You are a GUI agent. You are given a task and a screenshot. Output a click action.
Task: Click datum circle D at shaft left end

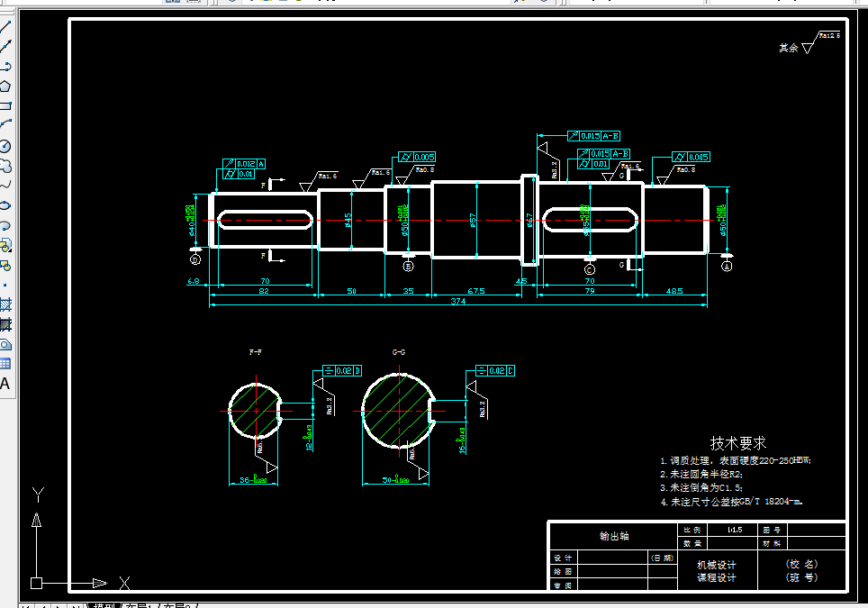(x=194, y=259)
